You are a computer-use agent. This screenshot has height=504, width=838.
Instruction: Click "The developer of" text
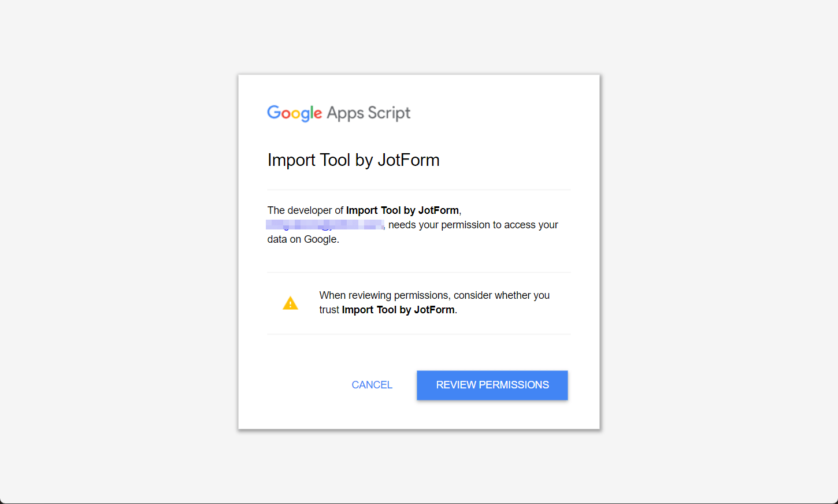305,210
